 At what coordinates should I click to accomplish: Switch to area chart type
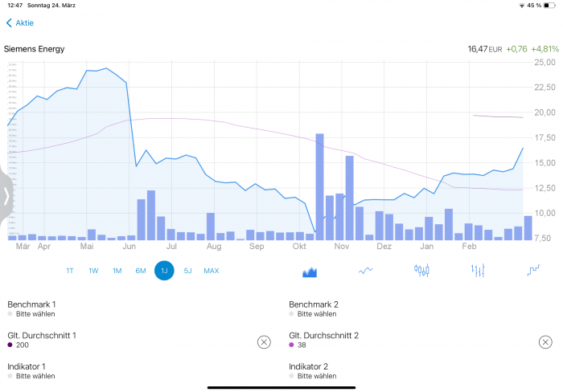310,272
